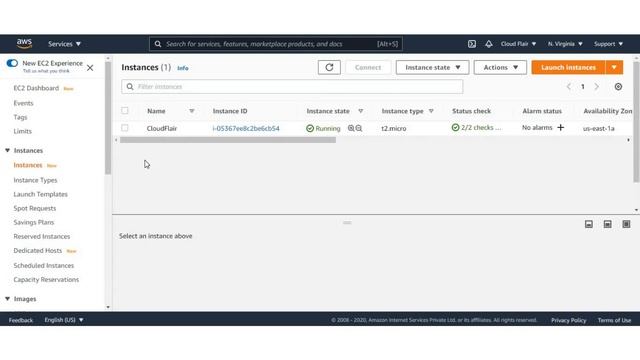Open Events in sidebar
This screenshot has height=360, width=640.
[23, 103]
